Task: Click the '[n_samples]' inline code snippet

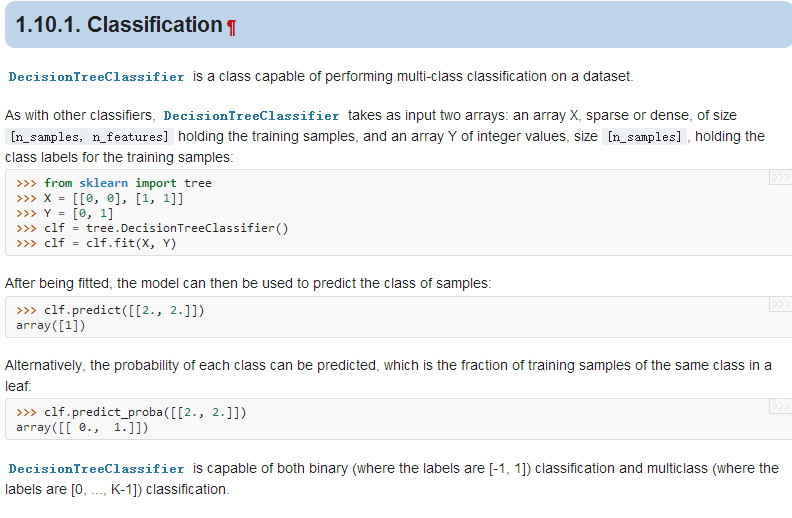Action: tap(645, 137)
